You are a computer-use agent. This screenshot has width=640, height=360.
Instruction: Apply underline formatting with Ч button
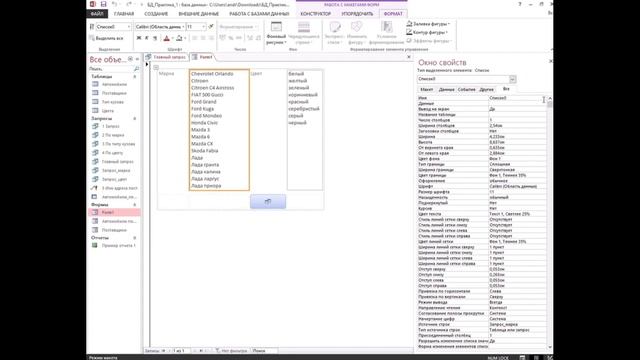tap(155, 38)
